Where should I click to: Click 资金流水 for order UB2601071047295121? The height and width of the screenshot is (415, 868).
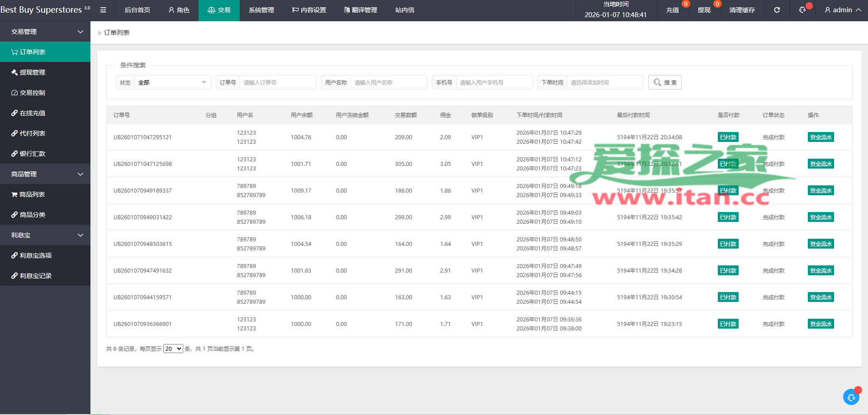(x=821, y=137)
